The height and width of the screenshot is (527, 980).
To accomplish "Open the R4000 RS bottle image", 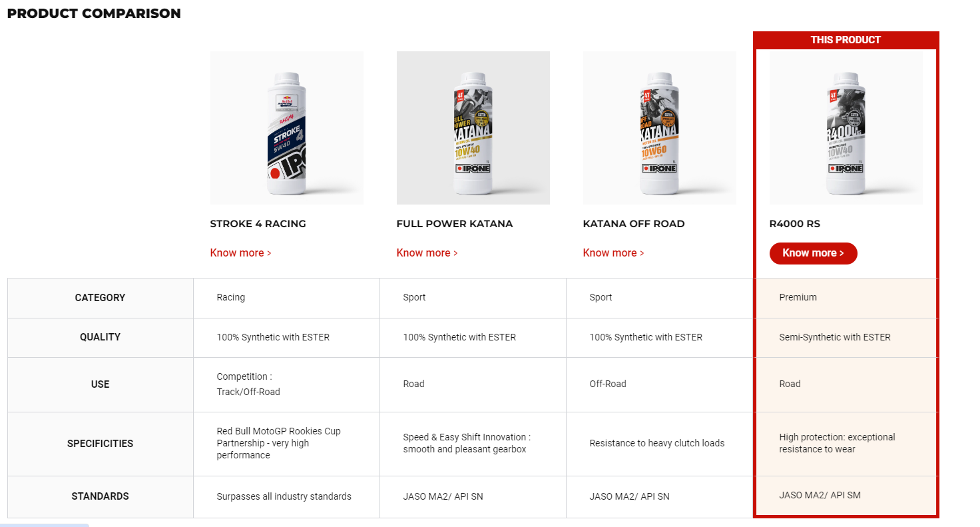I will coord(846,128).
